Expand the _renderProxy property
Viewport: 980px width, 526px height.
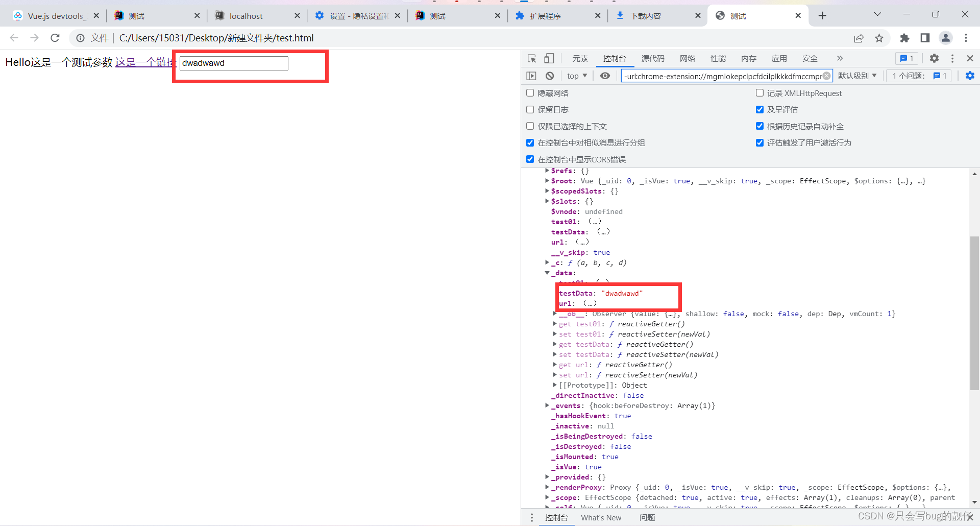point(547,487)
